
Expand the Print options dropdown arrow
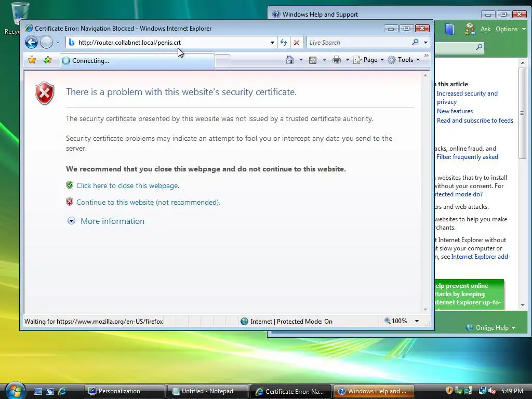(x=348, y=60)
